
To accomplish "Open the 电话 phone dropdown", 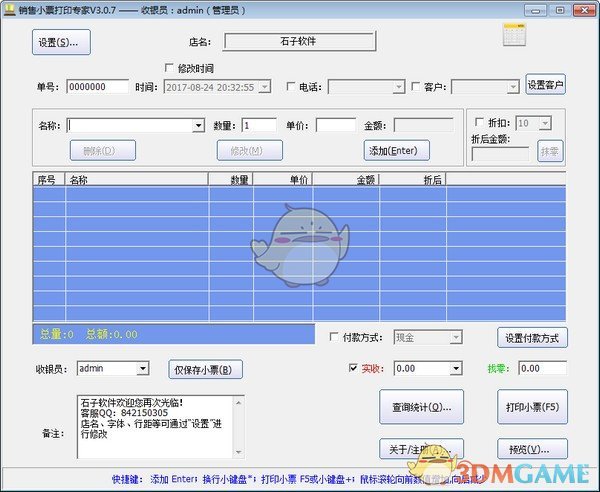I will click(398, 87).
